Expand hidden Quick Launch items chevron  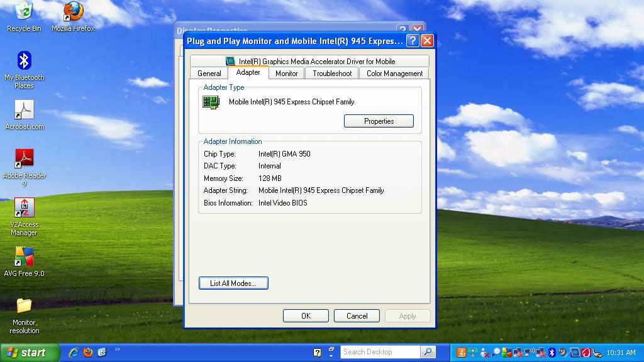118,349
